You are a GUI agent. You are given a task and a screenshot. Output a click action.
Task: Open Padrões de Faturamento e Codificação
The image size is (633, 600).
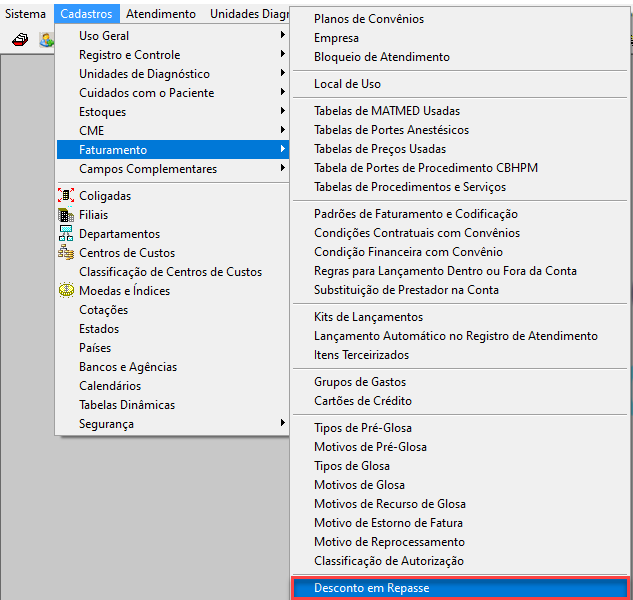coord(460,214)
